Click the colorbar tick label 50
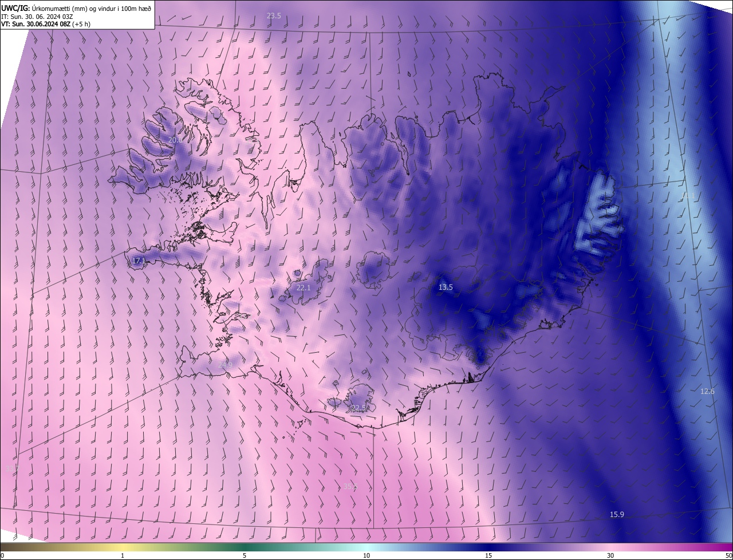 click(x=728, y=556)
